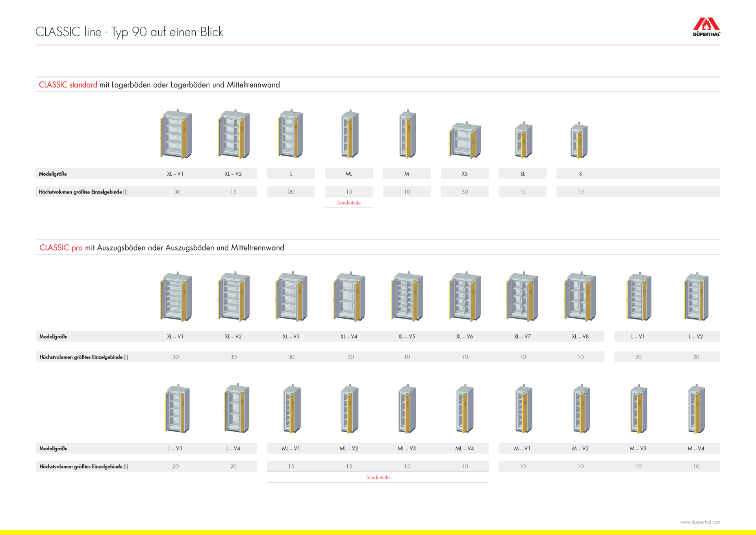Select the 'XL – V8' model label

coord(580,337)
